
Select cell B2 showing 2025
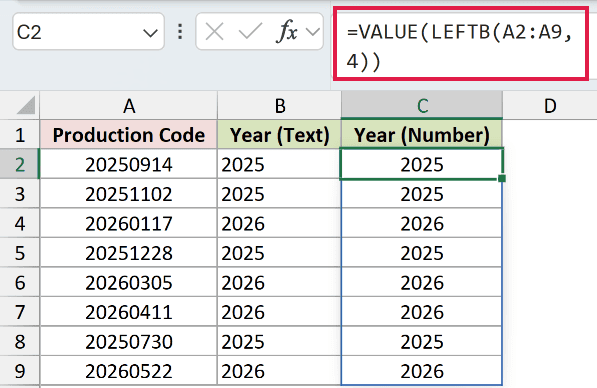click(279, 164)
